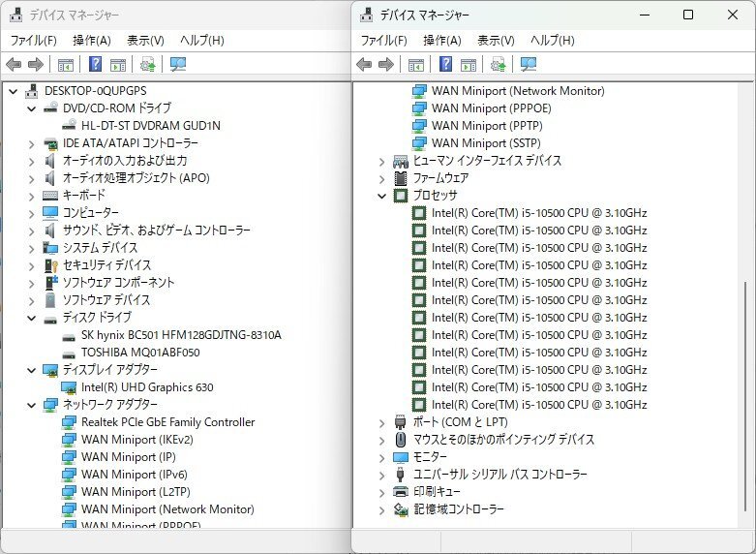This screenshot has height=554, width=756.
Task: Collapse the プロセッサ category in right window
Action: 382,196
